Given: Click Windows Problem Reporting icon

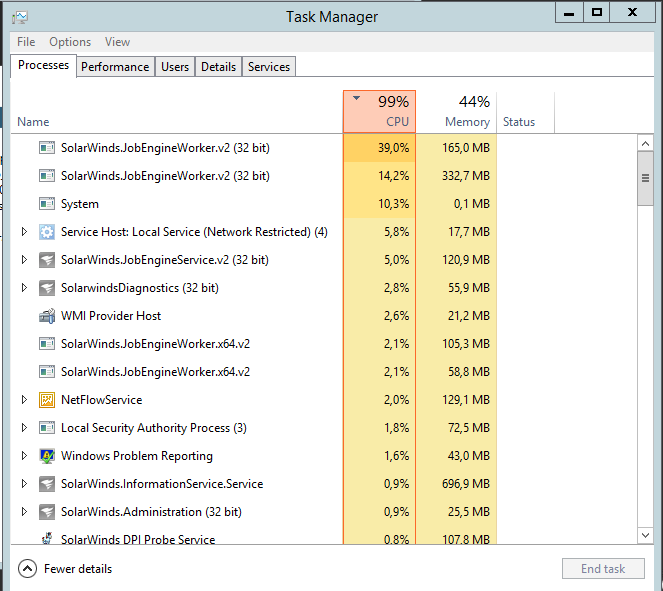Looking at the screenshot, I should pyautogui.click(x=47, y=456).
